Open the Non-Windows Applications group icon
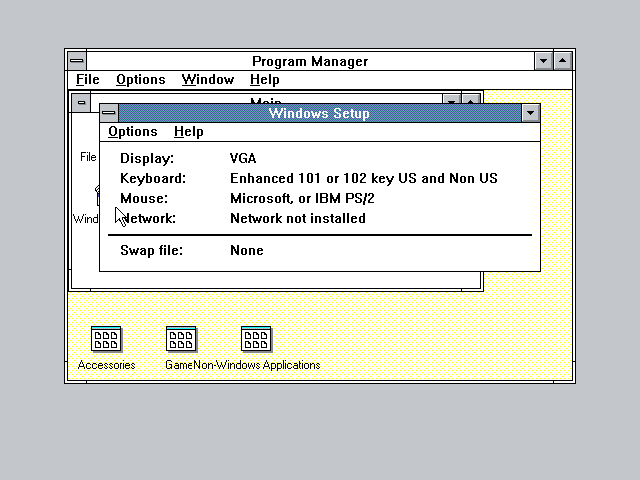The image size is (640, 480). [256, 339]
